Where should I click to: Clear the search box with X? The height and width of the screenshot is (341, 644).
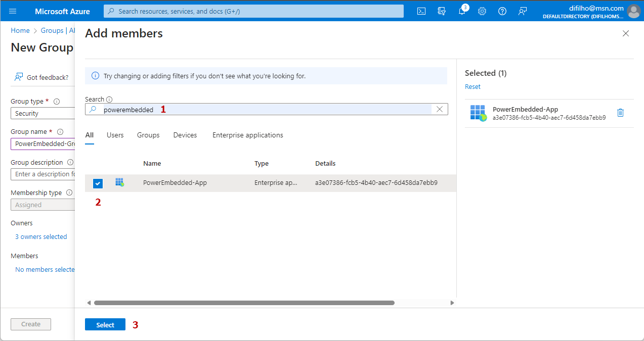click(x=440, y=109)
